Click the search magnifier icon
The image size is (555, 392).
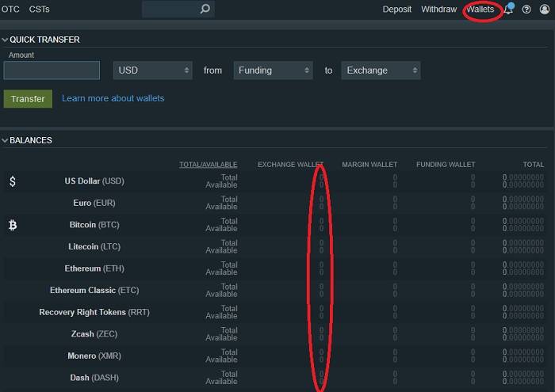(x=205, y=9)
